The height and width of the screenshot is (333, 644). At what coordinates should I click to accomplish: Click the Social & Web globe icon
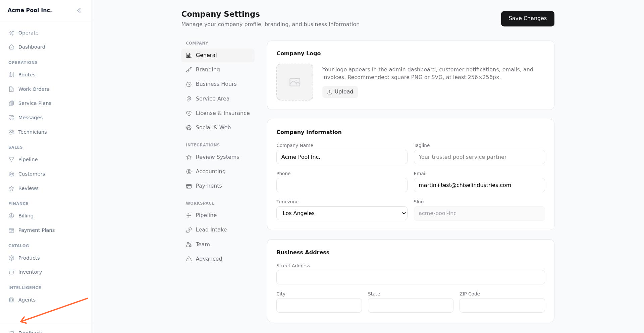tap(189, 128)
